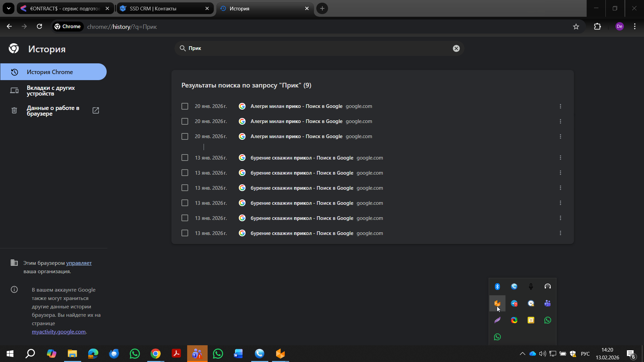Viewport: 644px width, 362px height.
Task: Open actions menu for last history entry
Action: [560, 233]
